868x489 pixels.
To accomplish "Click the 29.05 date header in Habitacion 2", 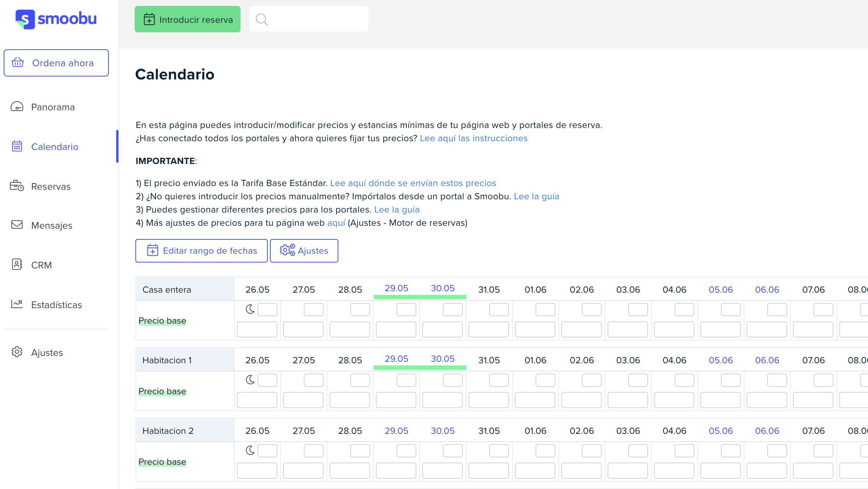I will click(x=396, y=431).
